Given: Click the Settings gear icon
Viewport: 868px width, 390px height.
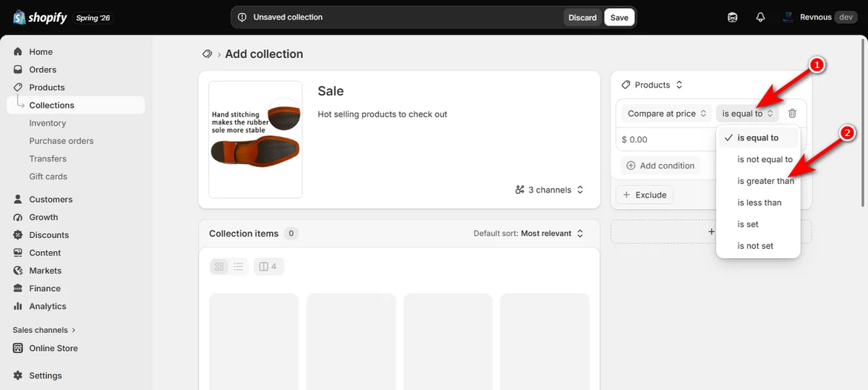Looking at the screenshot, I should tap(18, 376).
